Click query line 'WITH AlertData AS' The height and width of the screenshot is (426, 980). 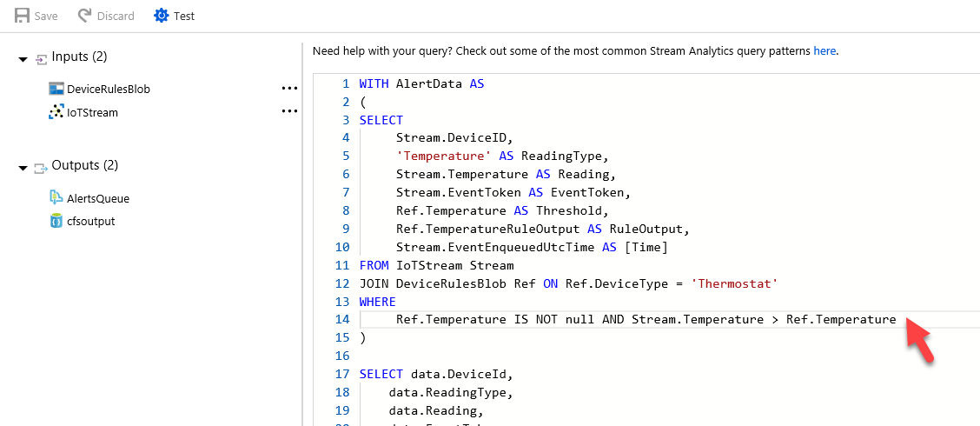pyautogui.click(x=421, y=83)
